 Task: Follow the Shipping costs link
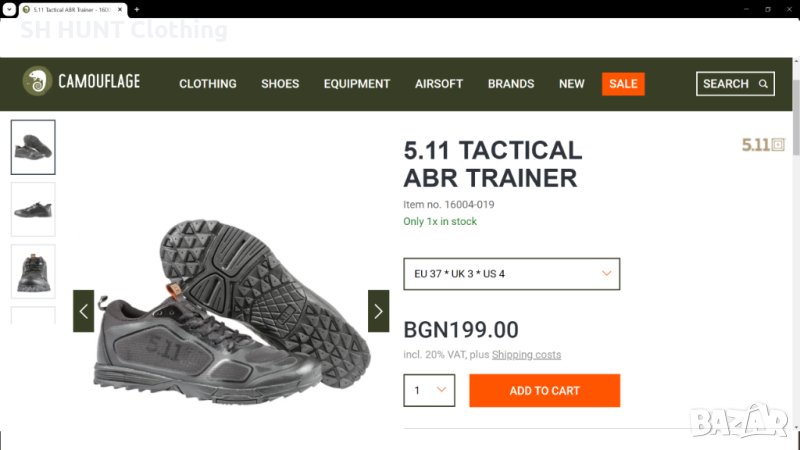[526, 355]
